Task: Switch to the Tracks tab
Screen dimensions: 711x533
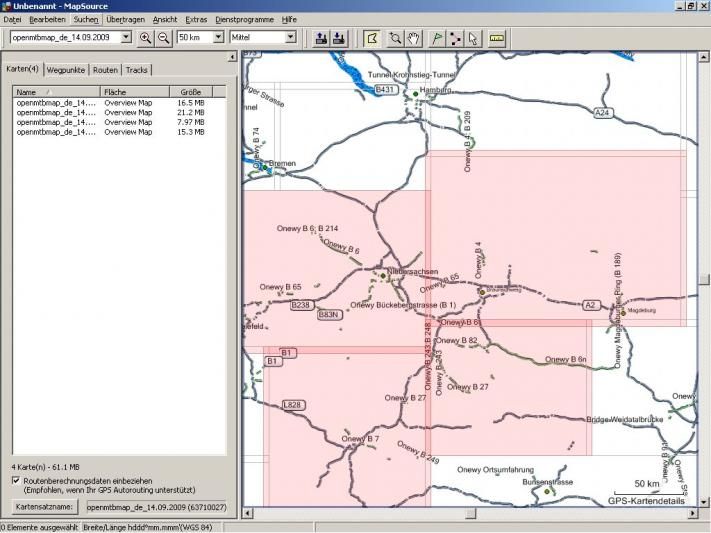Action: click(137, 70)
